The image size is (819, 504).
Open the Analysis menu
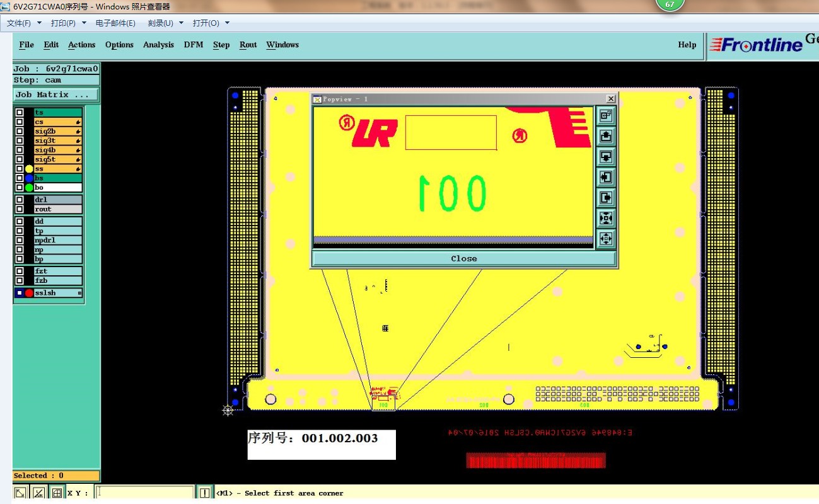(158, 45)
